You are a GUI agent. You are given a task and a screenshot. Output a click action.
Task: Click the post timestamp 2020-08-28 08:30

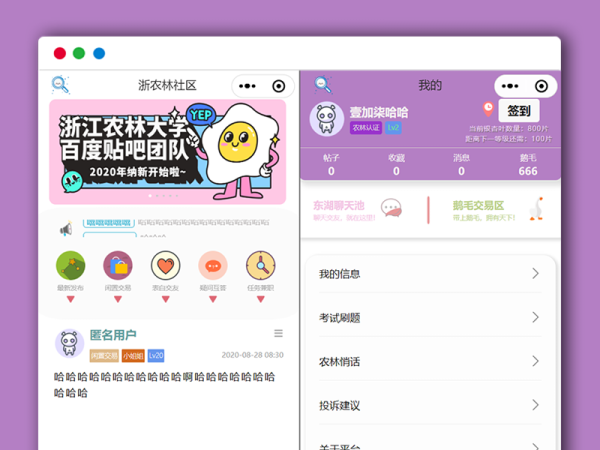coord(253,355)
